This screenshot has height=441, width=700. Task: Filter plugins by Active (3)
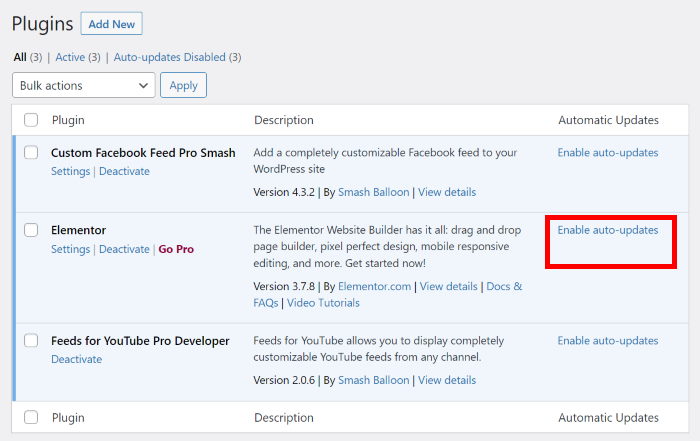coord(78,57)
